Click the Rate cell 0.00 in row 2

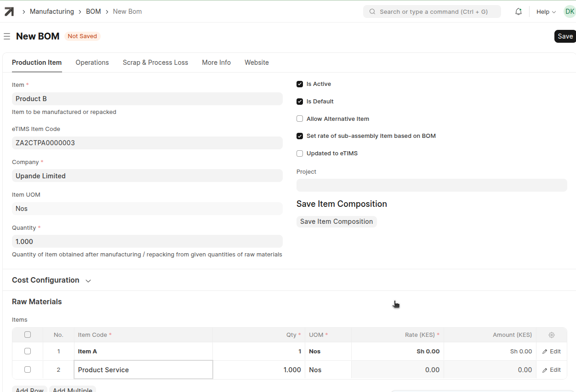point(398,370)
